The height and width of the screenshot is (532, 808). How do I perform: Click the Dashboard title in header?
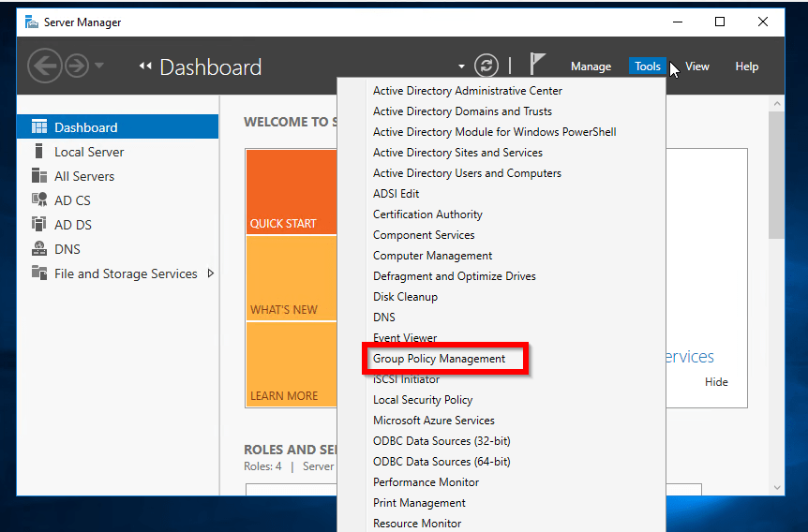(211, 66)
